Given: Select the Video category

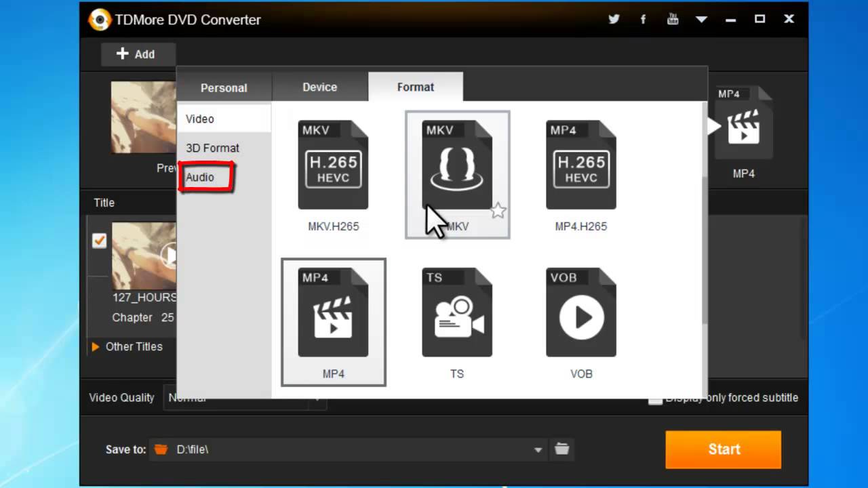Looking at the screenshot, I should [x=224, y=119].
